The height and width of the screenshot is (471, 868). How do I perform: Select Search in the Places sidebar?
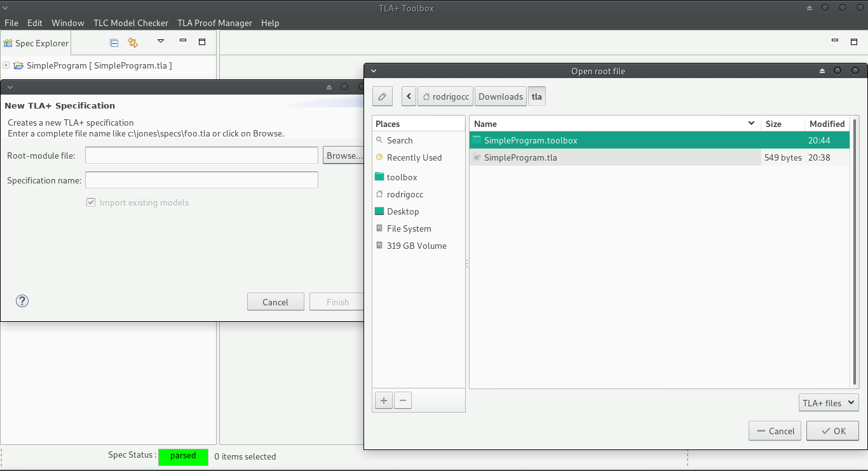pos(400,140)
